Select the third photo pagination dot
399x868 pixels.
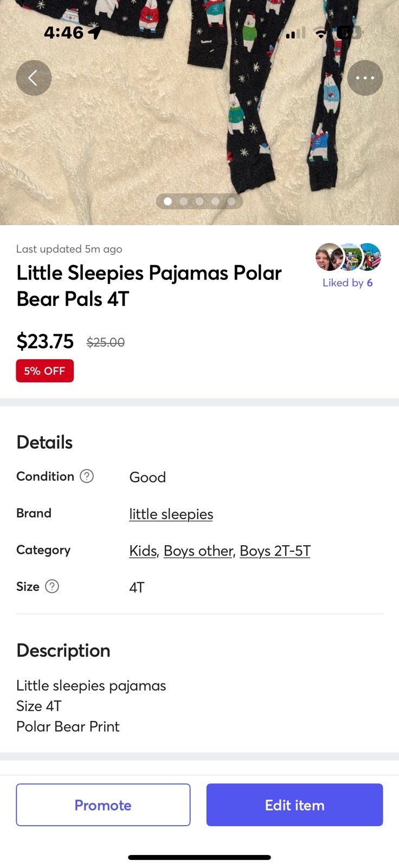point(200,201)
